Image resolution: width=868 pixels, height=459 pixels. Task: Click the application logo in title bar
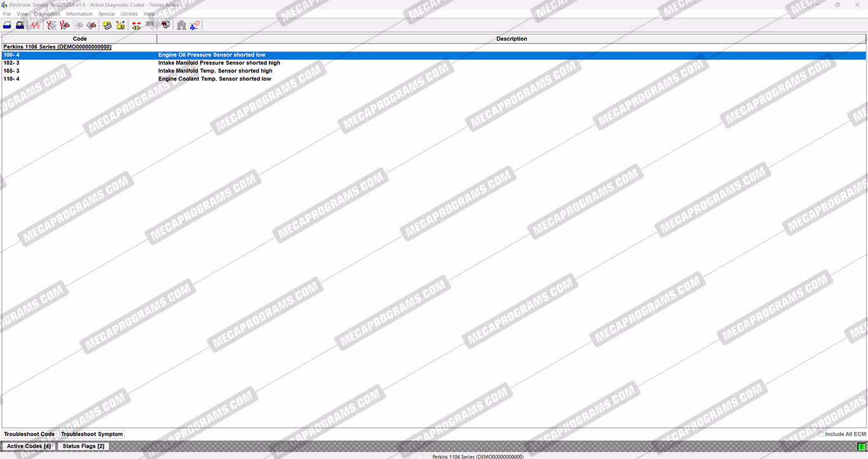[x=4, y=4]
